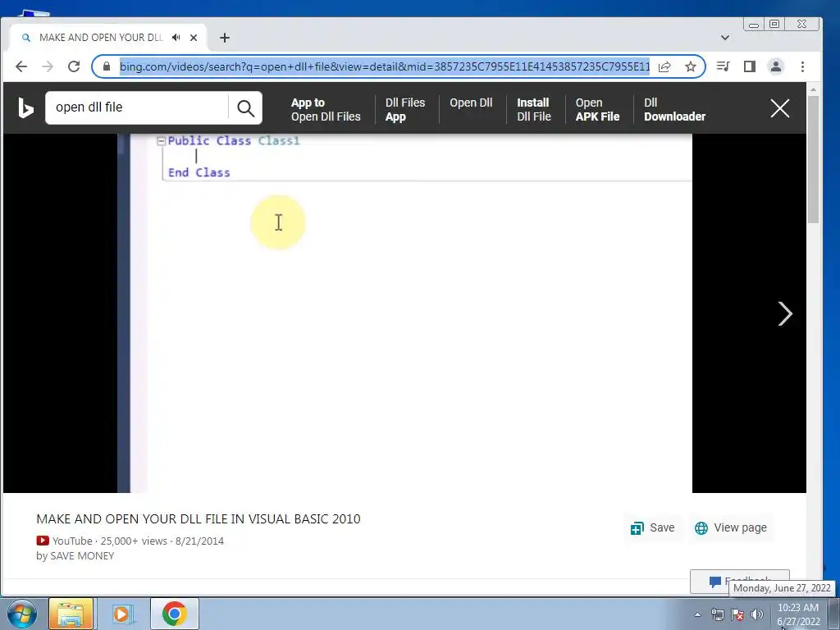Screen dimensions: 840x630
Task: View site information lock icon
Action: point(106,66)
